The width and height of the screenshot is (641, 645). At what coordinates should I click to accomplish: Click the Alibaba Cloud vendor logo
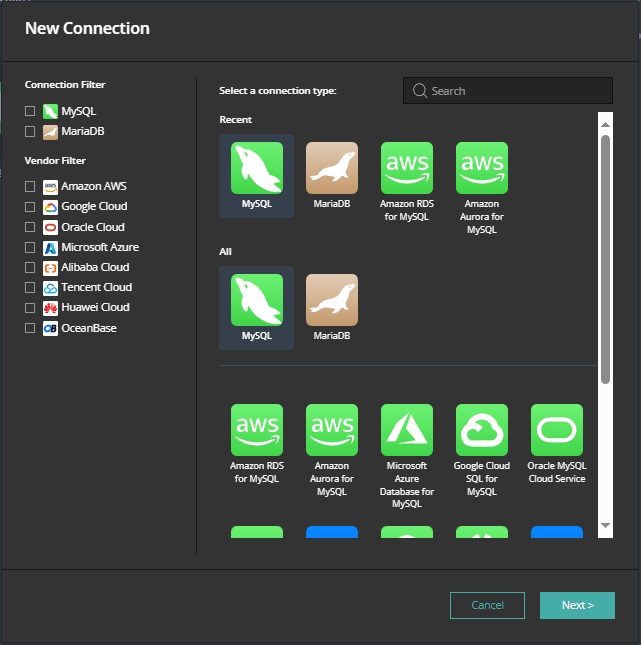pyautogui.click(x=50, y=268)
